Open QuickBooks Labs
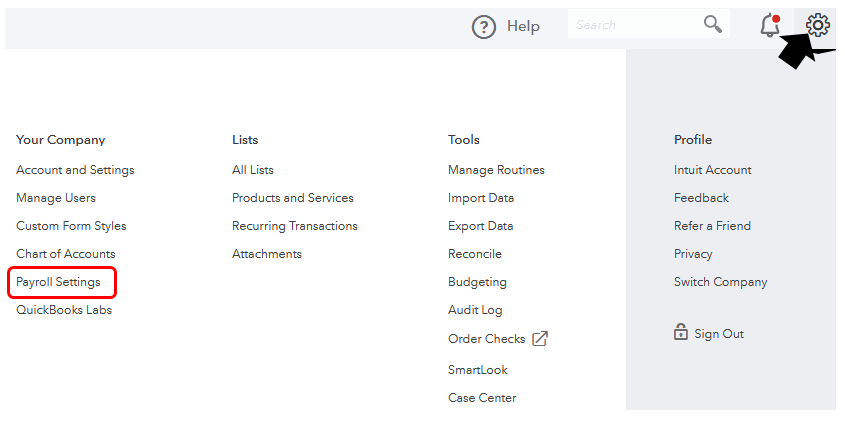845x421 pixels. [64, 310]
